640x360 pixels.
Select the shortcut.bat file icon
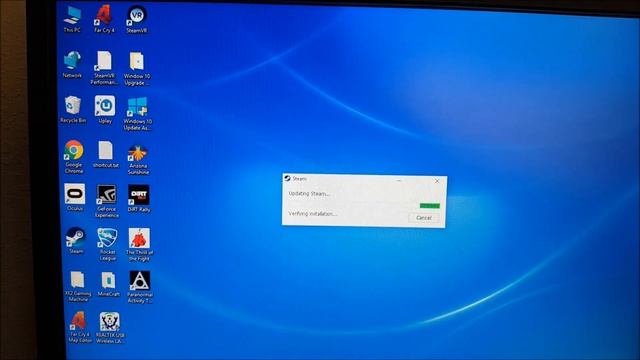pos(106,155)
